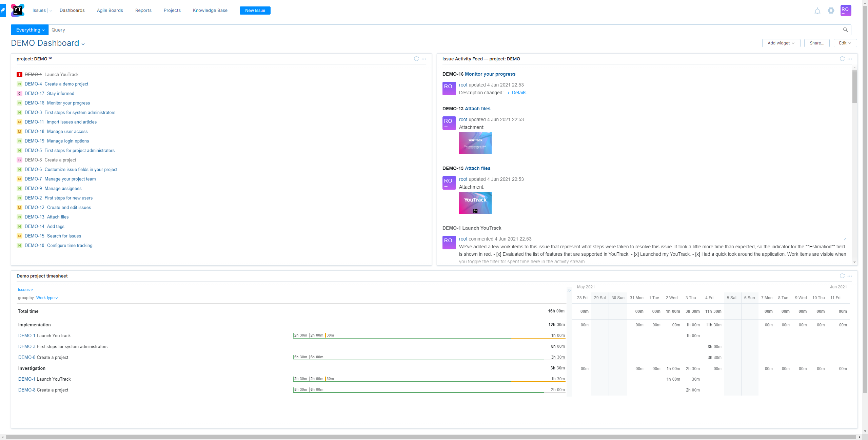Open the administration gear menu
Image resolution: width=868 pixels, height=440 pixels.
tap(831, 11)
